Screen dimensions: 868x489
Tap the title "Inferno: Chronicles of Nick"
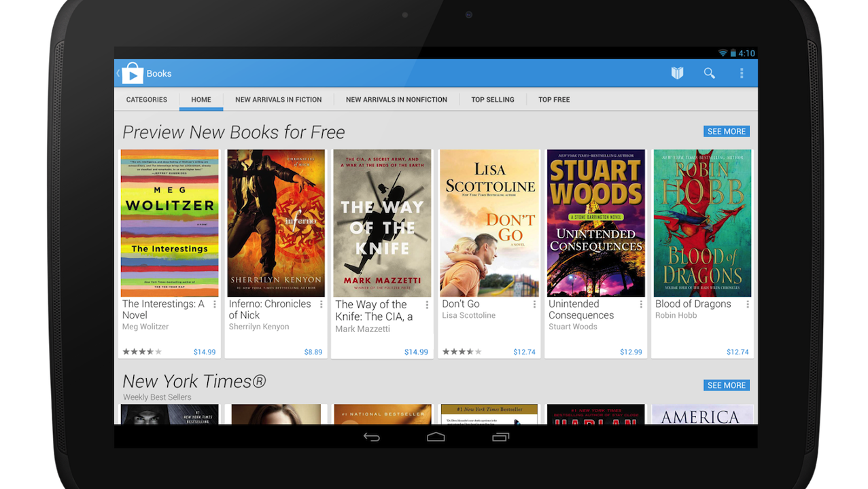(x=270, y=310)
